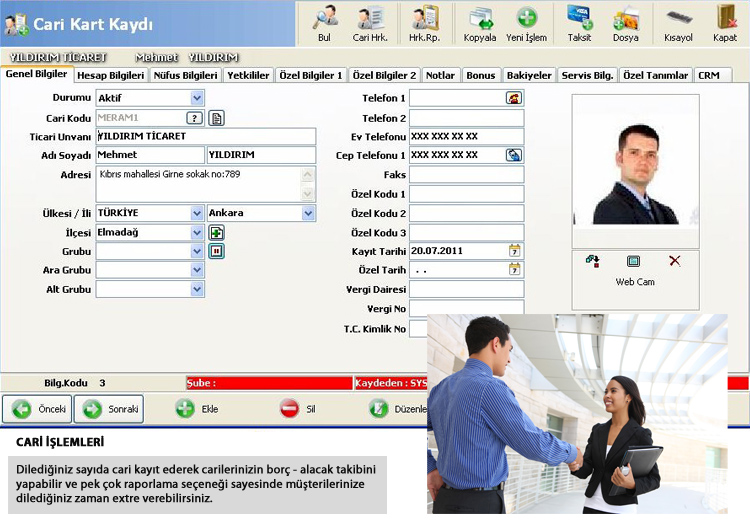The image size is (750, 527).
Task: Expand the Durumu dropdown showing Aktif
Action: pyautogui.click(x=197, y=98)
